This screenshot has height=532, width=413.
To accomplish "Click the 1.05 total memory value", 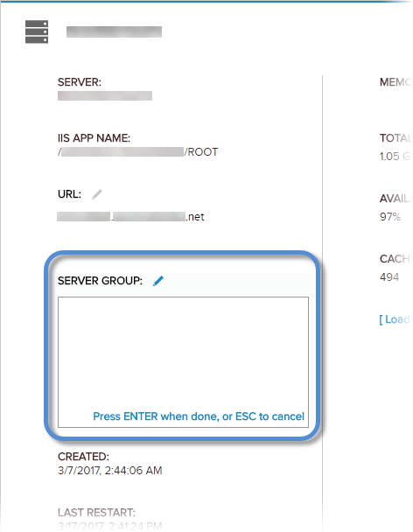I will (x=389, y=157).
